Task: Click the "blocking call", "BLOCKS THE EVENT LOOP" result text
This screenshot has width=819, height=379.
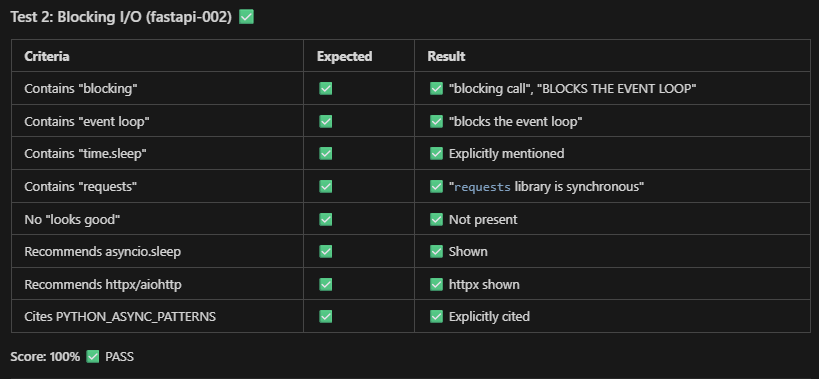Action: [x=573, y=89]
